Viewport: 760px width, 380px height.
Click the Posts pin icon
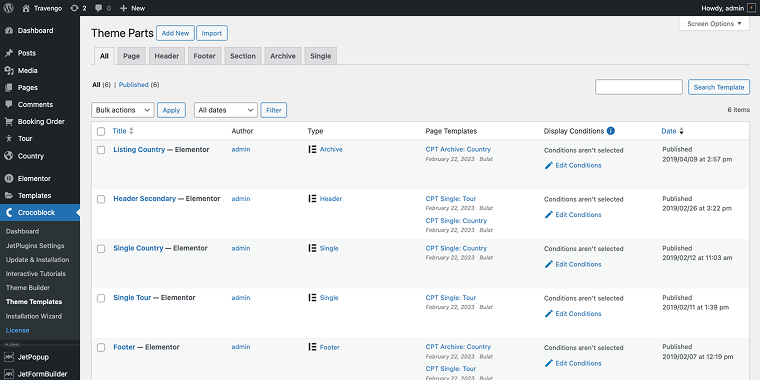tap(9, 53)
